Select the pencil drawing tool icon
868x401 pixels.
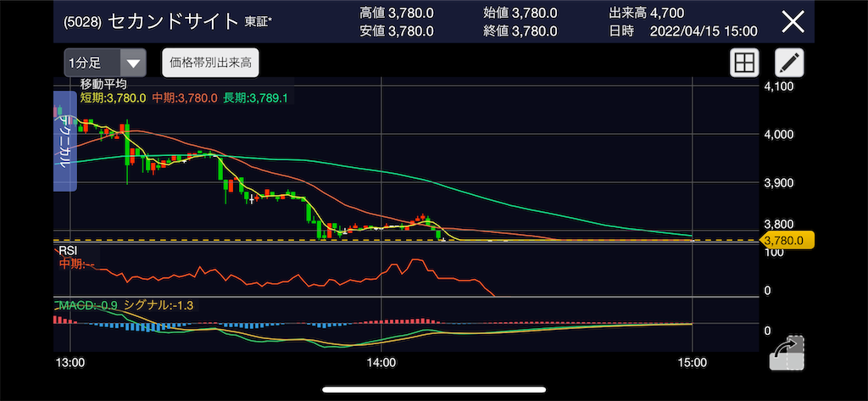pos(789,63)
